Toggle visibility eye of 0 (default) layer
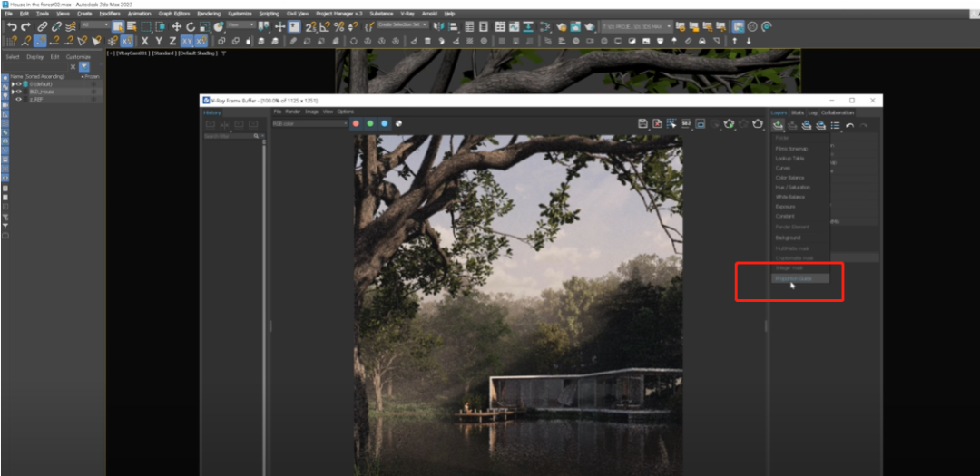The width and height of the screenshot is (980, 476). pos(18,84)
